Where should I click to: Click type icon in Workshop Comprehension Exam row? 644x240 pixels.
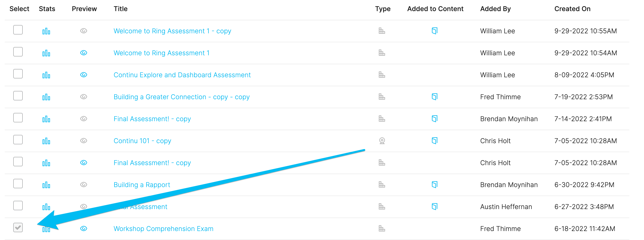[382, 228]
